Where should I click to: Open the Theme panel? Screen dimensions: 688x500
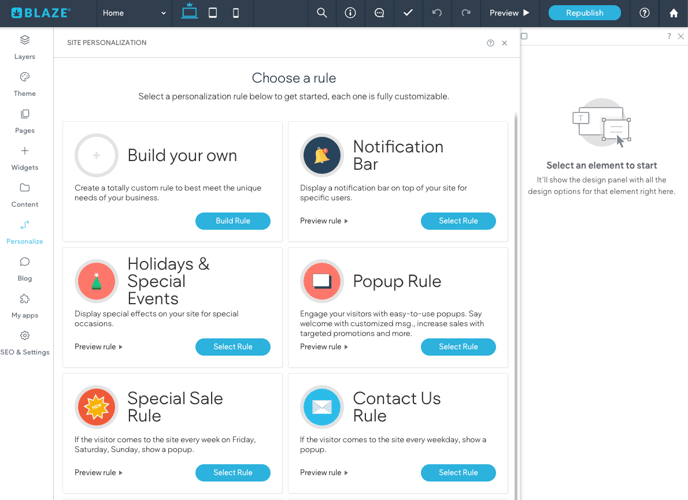coord(24,83)
